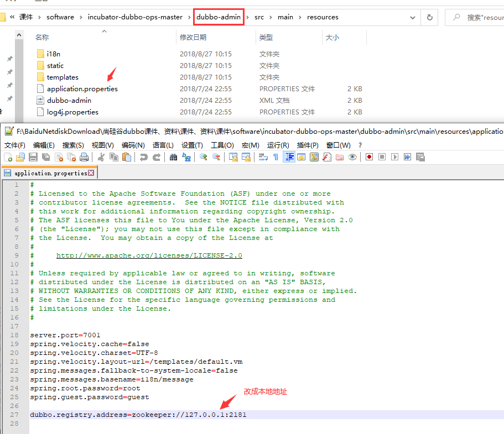Viewport: 504px width, 434px height.
Task: Open 设置(T) menu
Action: tap(192, 145)
